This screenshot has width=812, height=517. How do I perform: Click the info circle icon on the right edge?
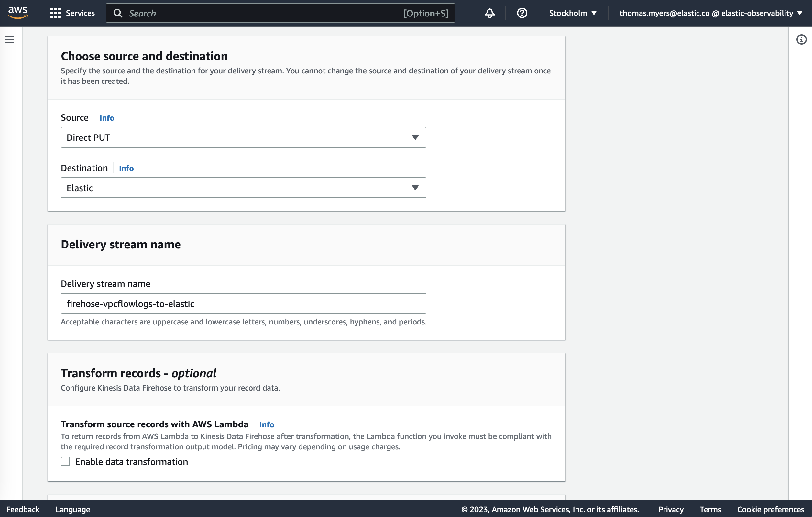801,39
